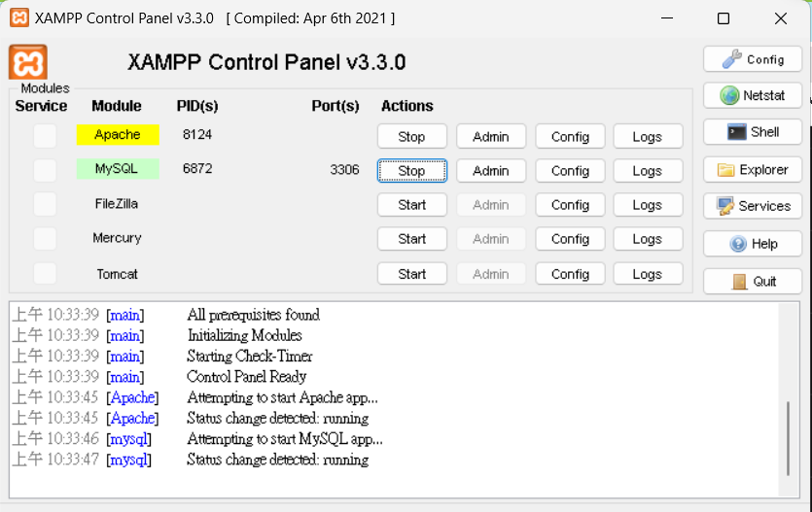Click the log panel vertical scrollbar
This screenshot has height=512, width=812.
point(789,401)
